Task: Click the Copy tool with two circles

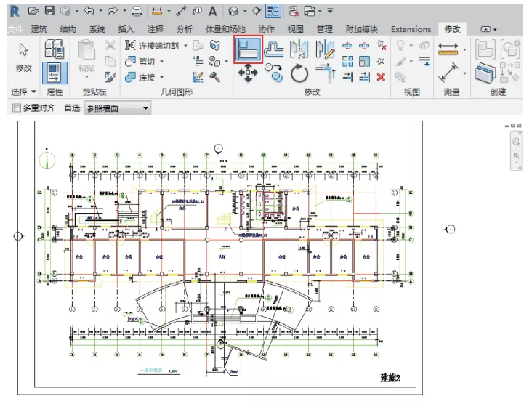Action: coord(274,72)
